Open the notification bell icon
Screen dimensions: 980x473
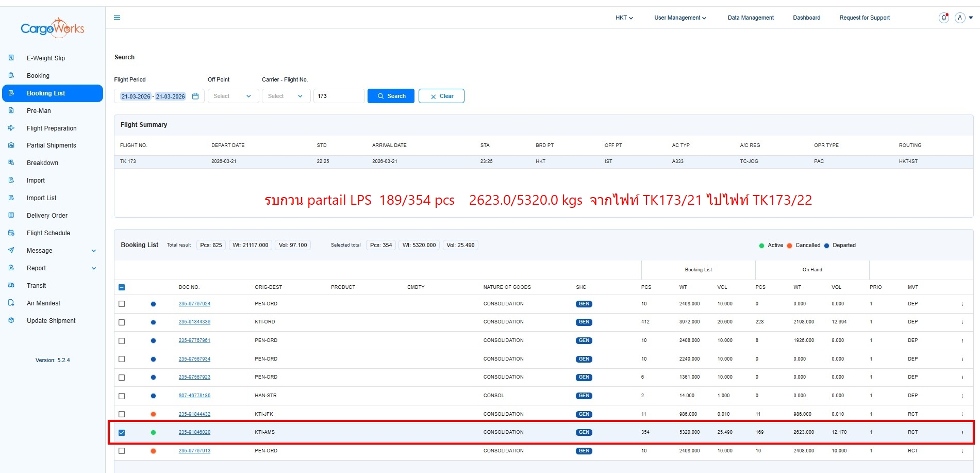point(943,18)
